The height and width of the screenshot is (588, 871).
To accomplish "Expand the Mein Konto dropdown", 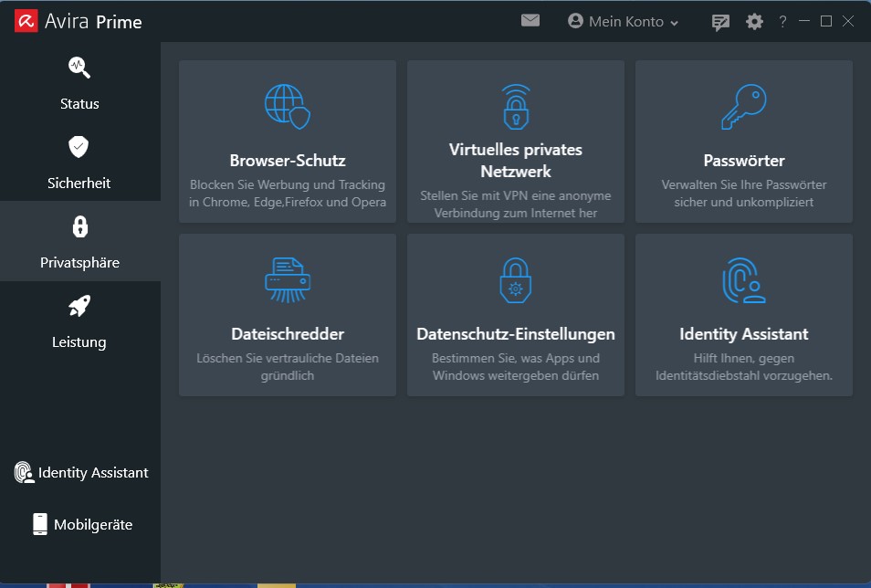I will (x=624, y=21).
